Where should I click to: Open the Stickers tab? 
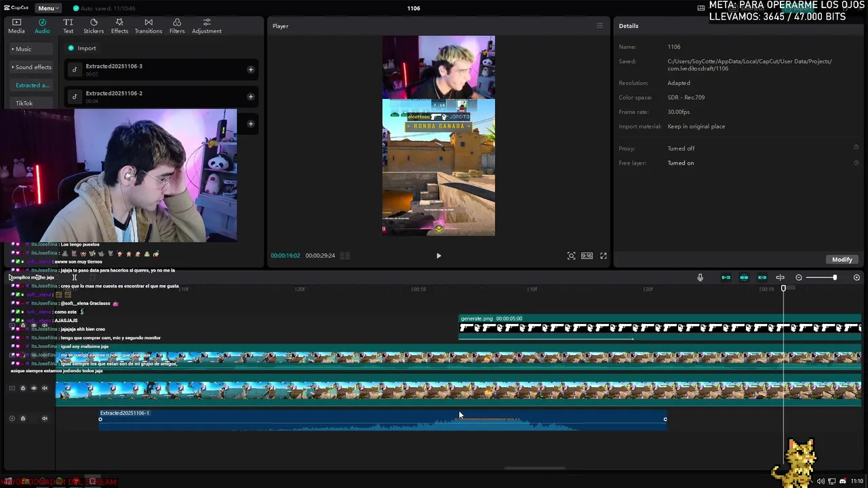94,26
